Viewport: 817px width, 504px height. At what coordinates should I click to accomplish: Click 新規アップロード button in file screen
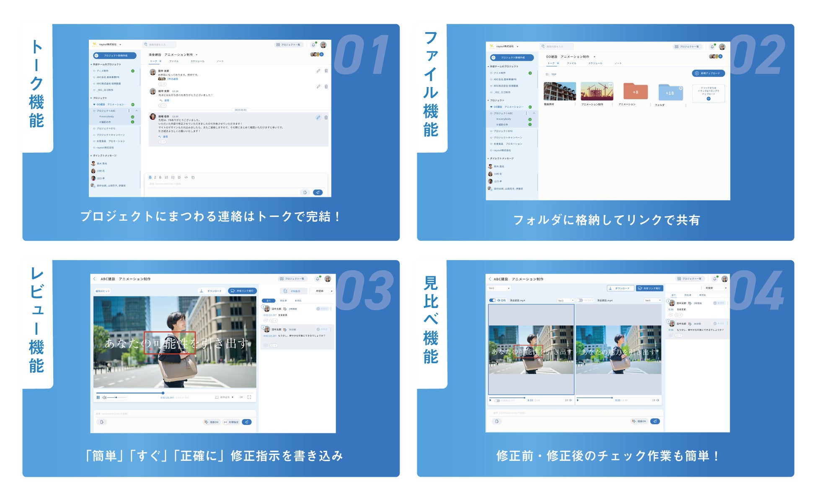pos(708,73)
